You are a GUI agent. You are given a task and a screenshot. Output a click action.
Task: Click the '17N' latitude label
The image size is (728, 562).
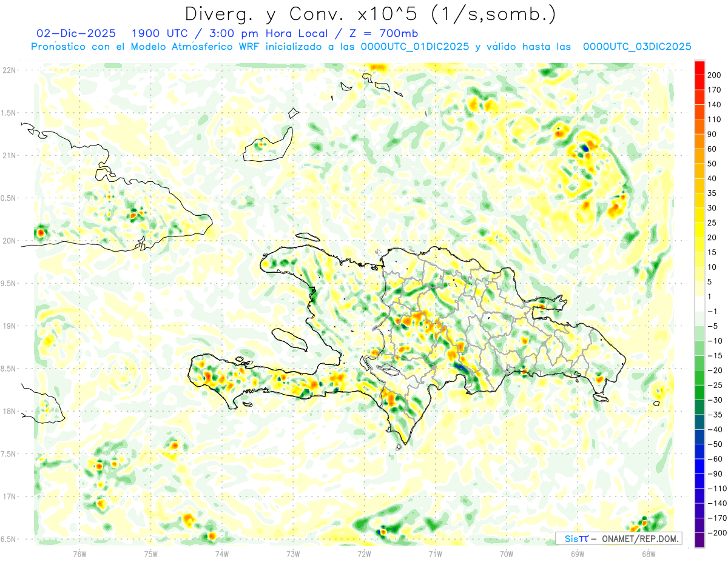[9, 497]
